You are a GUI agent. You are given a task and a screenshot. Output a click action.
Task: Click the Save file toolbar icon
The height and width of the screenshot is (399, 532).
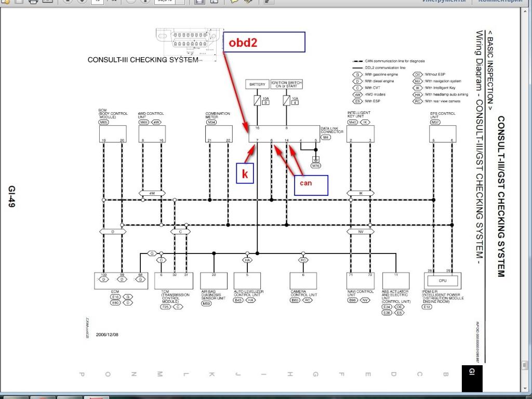coord(19,2)
